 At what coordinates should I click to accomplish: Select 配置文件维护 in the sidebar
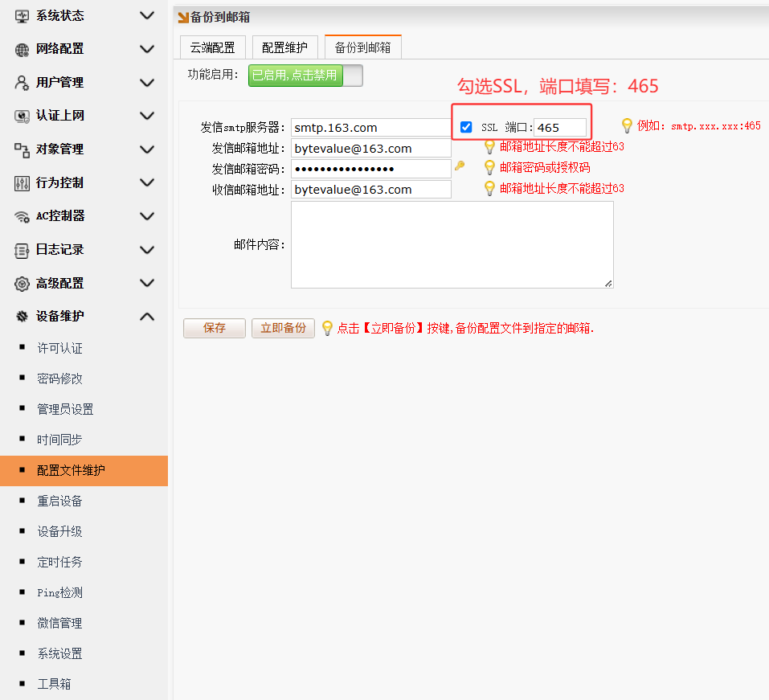(84, 470)
